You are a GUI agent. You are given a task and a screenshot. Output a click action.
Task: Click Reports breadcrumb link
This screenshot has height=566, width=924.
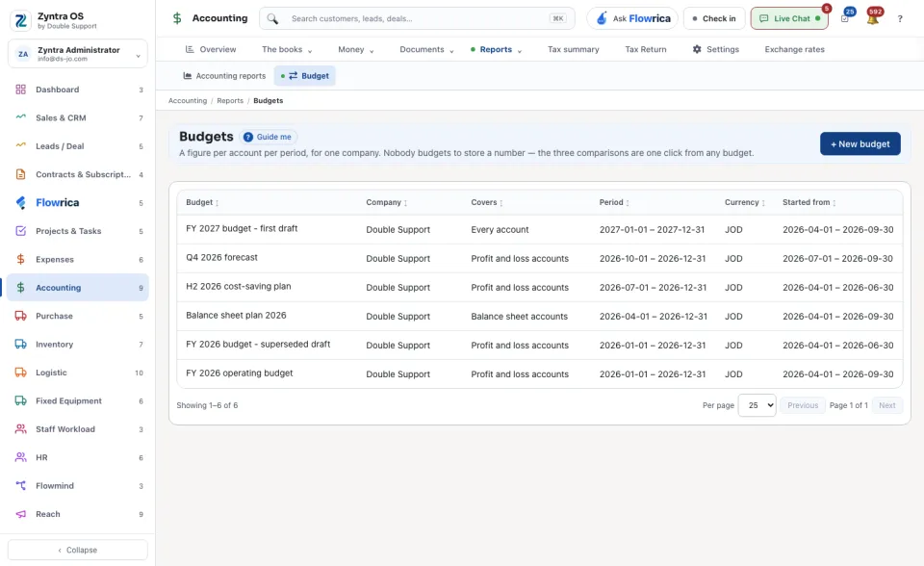click(x=230, y=101)
